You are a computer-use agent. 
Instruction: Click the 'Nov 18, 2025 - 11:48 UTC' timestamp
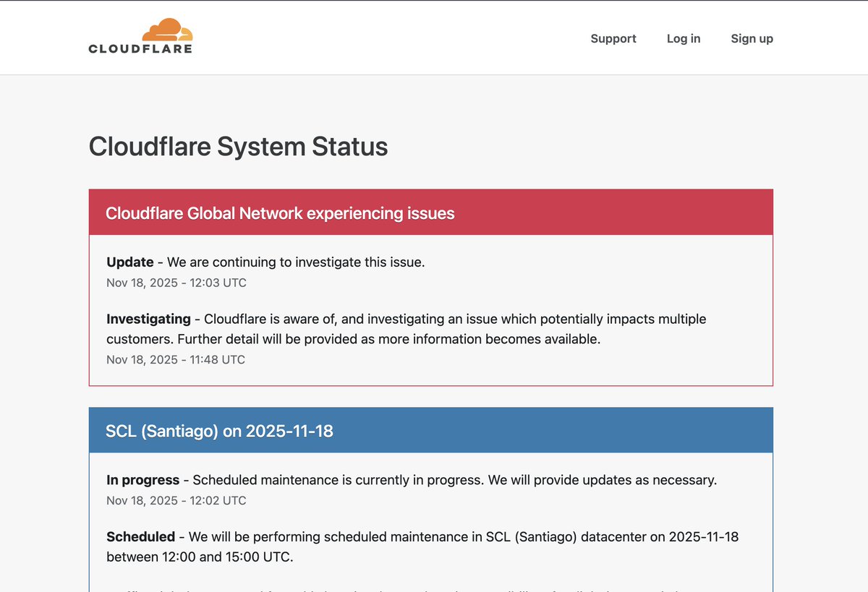point(176,359)
